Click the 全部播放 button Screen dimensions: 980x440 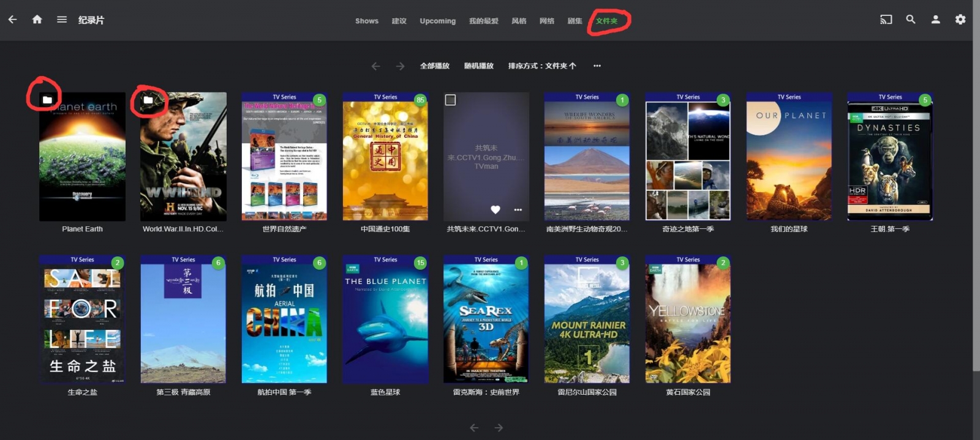click(x=435, y=66)
